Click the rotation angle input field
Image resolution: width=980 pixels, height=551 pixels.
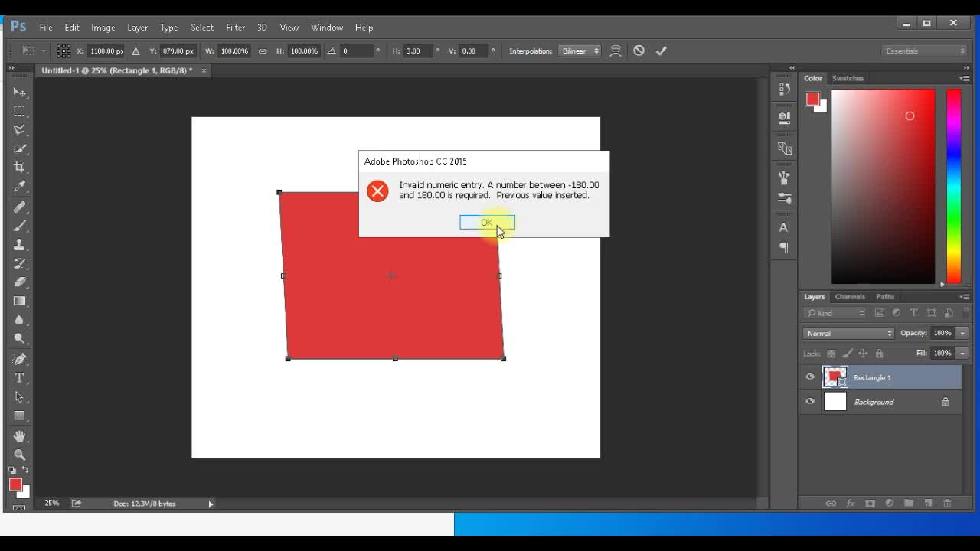[x=356, y=51]
